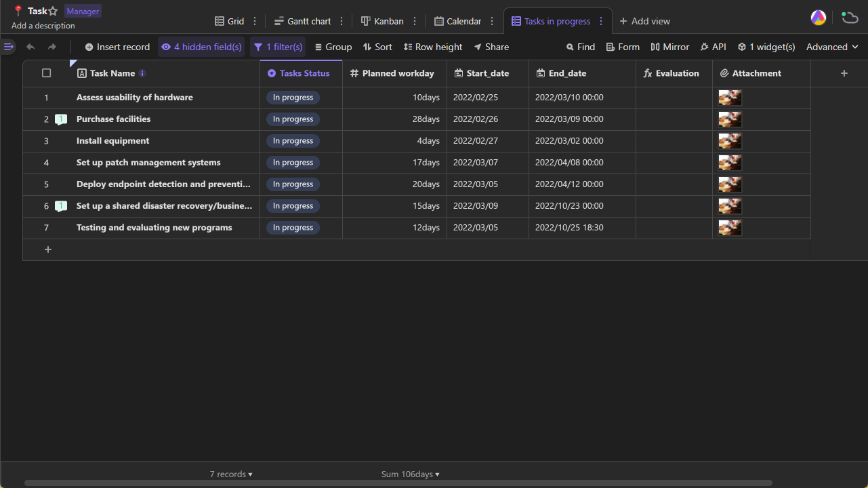The image size is (868, 488).
Task: Open Calendar view options menu
Action: pyautogui.click(x=492, y=21)
